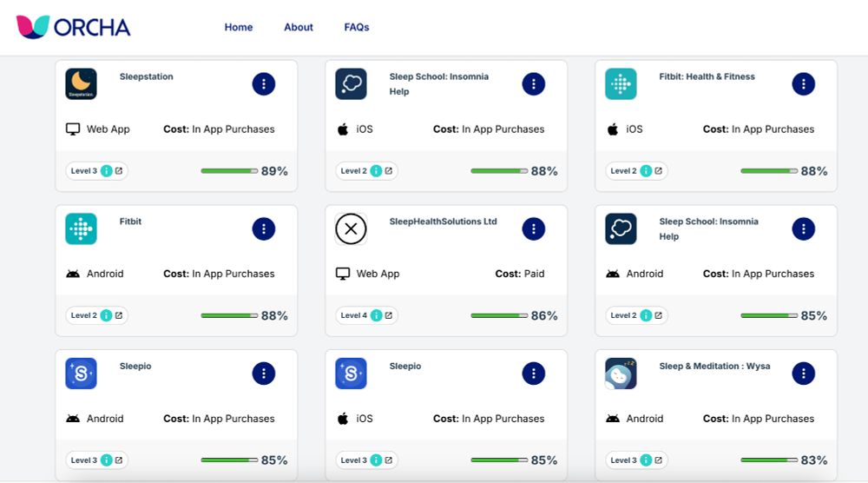This screenshot has width=868, height=483.
Task: Open the Sleep & Meditation : Wysa title
Action: (714, 366)
